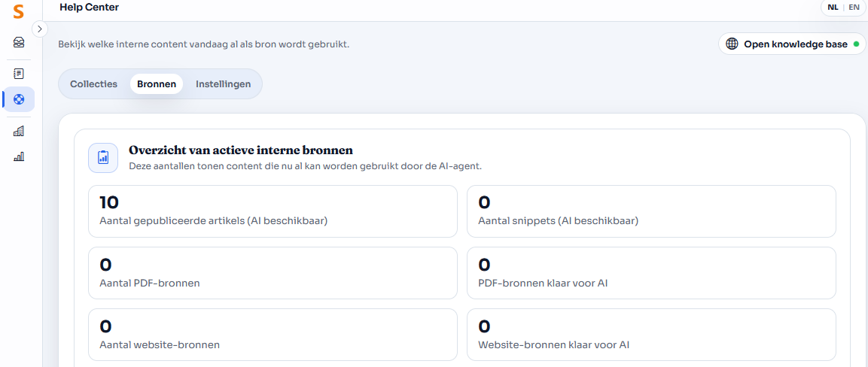This screenshot has height=367, width=868.
Task: Expand the sidebar with the chevron arrow
Action: pos(39,29)
